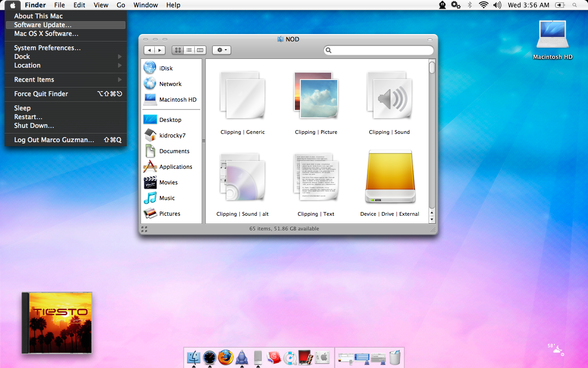The height and width of the screenshot is (368, 588).
Task: Open the Go menu
Action: point(121,5)
